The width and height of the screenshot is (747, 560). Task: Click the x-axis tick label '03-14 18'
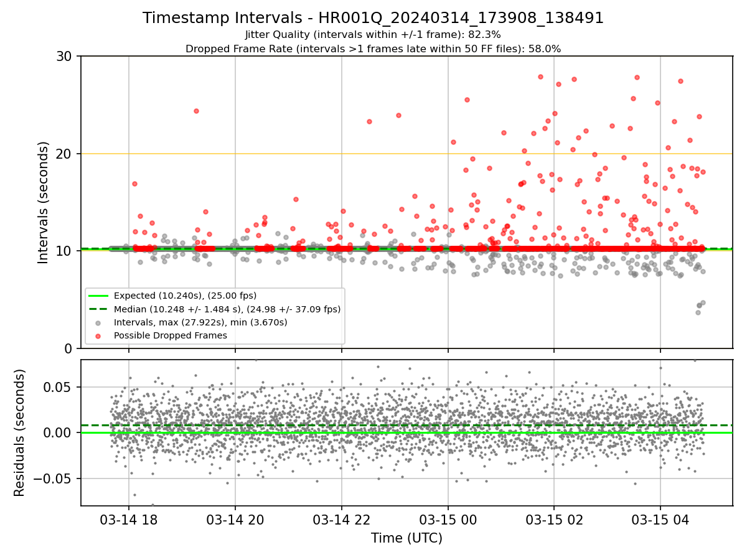(129, 519)
